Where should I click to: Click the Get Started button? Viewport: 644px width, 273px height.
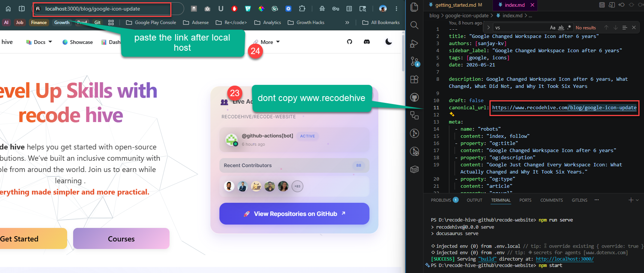(33, 238)
